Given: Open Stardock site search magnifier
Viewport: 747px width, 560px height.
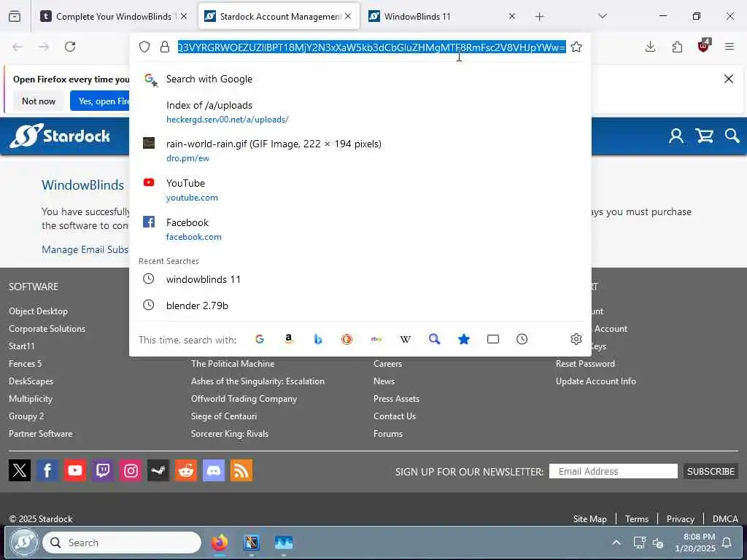Looking at the screenshot, I should coord(732,136).
